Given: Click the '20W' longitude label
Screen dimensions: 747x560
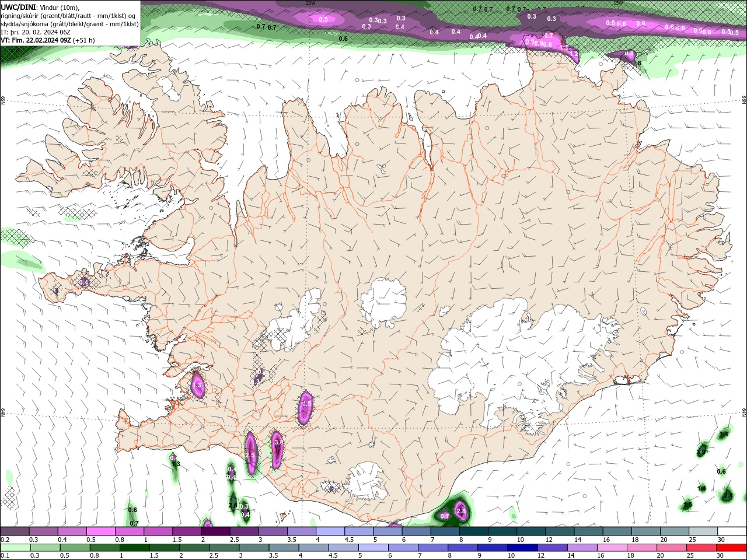Looking at the screenshot, I should coord(310,3).
